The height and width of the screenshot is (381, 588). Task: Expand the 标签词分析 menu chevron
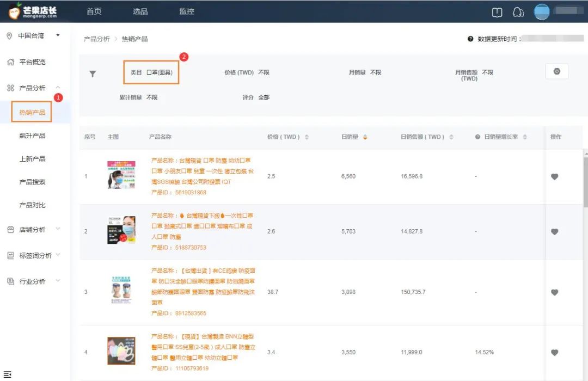click(x=58, y=255)
